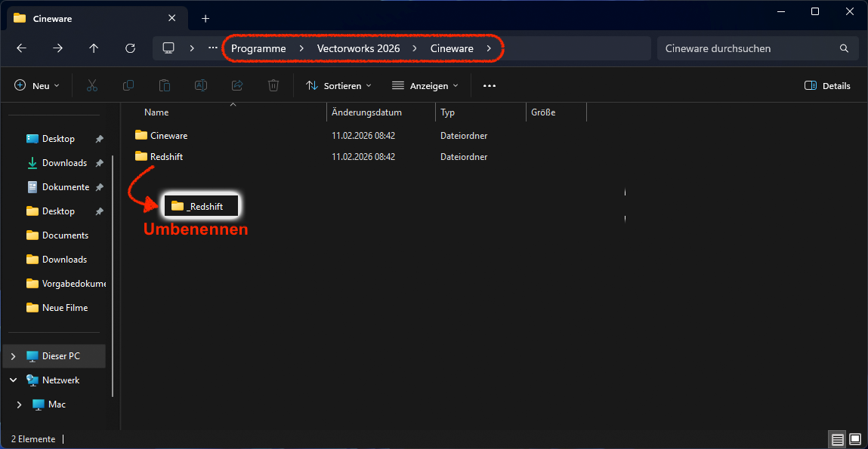This screenshot has width=868, height=449.
Task: Open the Neu menu button
Action: coord(36,86)
